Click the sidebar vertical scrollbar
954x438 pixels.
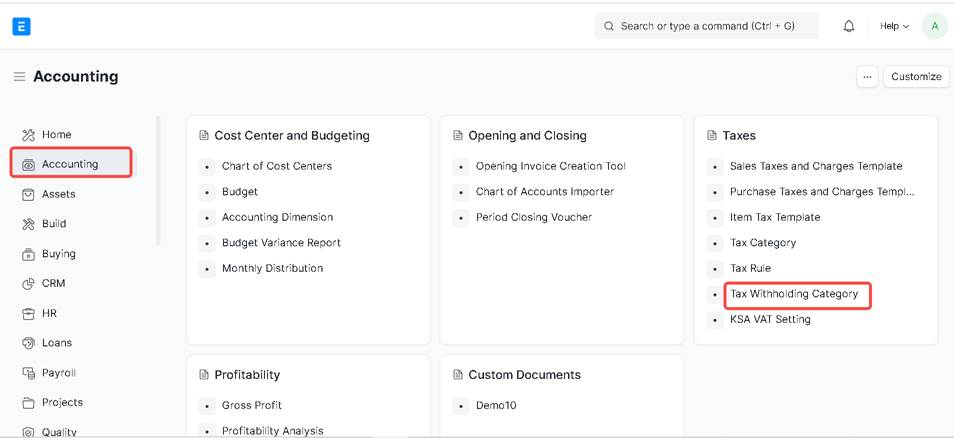click(158, 180)
